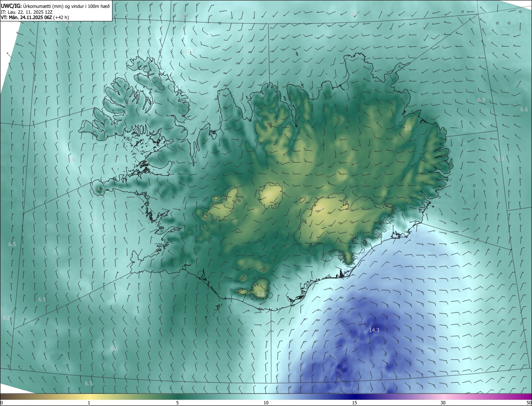The image size is (532, 406).
Task: Click the 5 label on the colour scale
Action: click(177, 403)
